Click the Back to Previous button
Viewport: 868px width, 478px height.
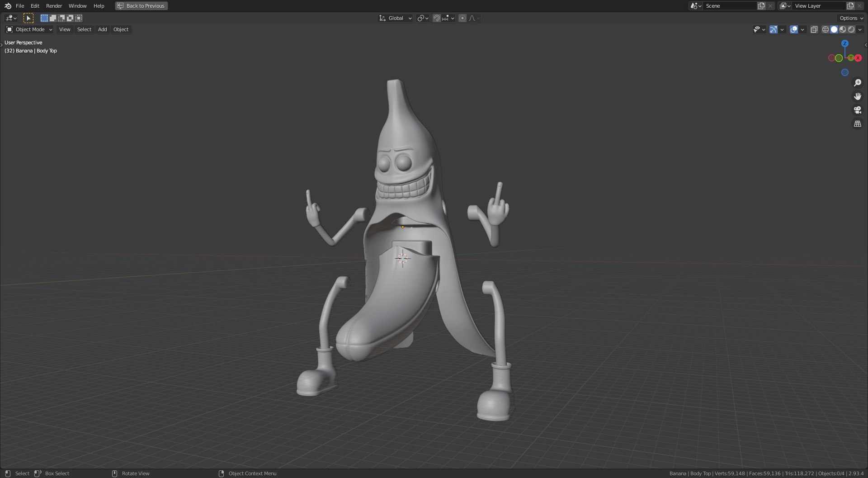[x=142, y=6]
